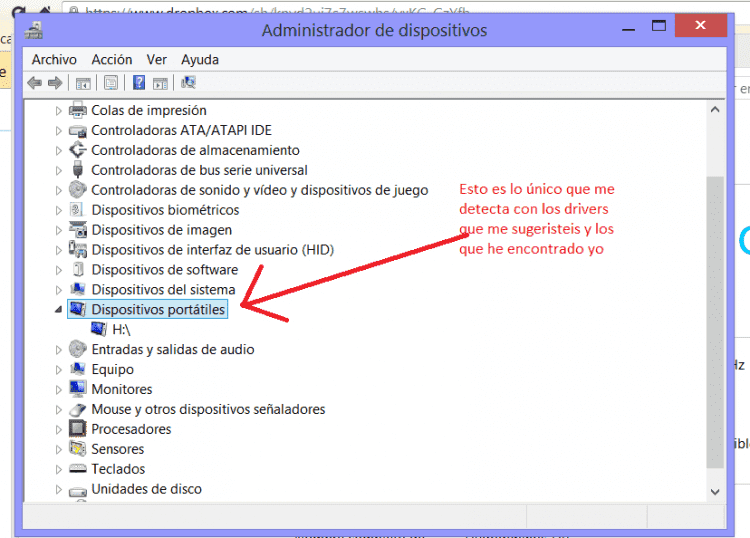Click the disk icon of Unidades de disco
Screen dimensions: 750x538
click(77, 491)
